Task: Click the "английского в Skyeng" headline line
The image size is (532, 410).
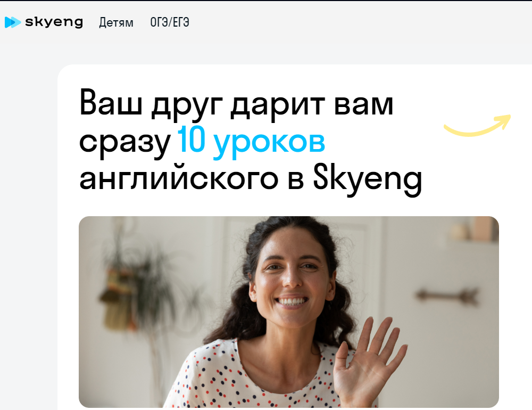Action: click(251, 179)
